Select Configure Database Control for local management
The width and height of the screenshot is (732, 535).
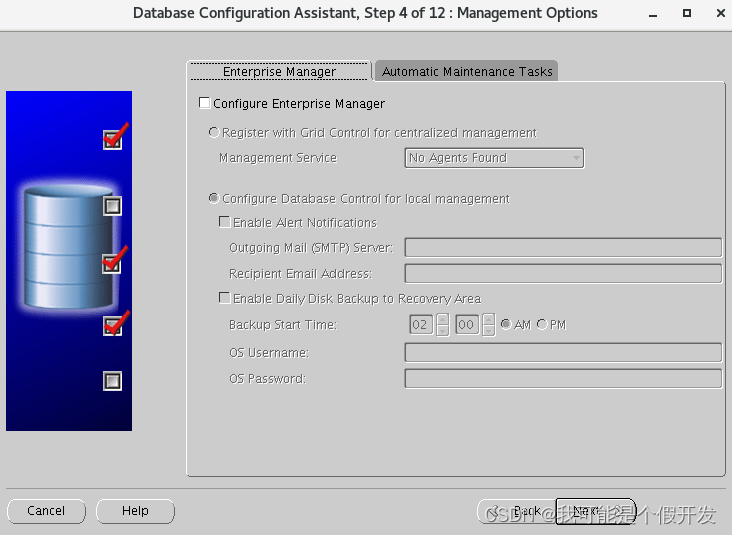coord(214,198)
